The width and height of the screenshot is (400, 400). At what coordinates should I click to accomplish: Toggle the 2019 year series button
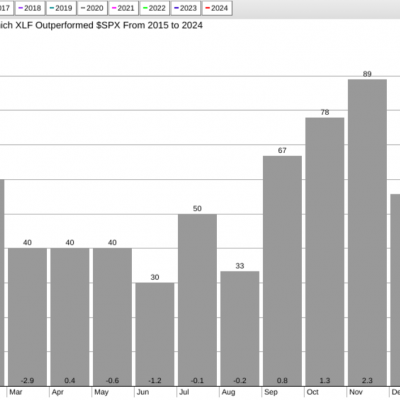pyautogui.click(x=61, y=8)
